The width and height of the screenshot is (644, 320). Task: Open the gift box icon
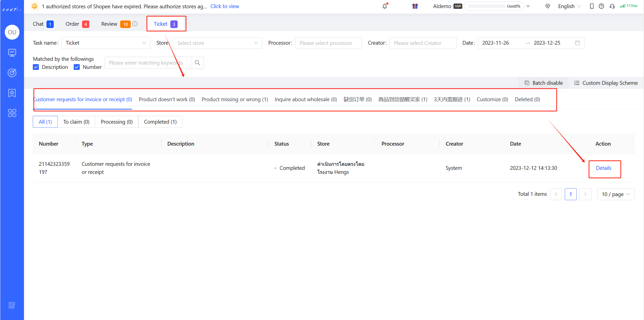415,6
